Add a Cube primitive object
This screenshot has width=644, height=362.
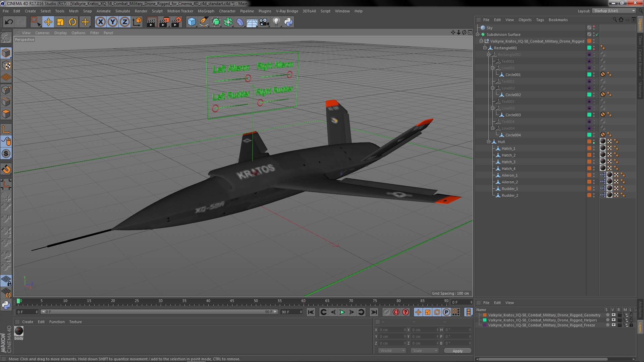coord(192,22)
